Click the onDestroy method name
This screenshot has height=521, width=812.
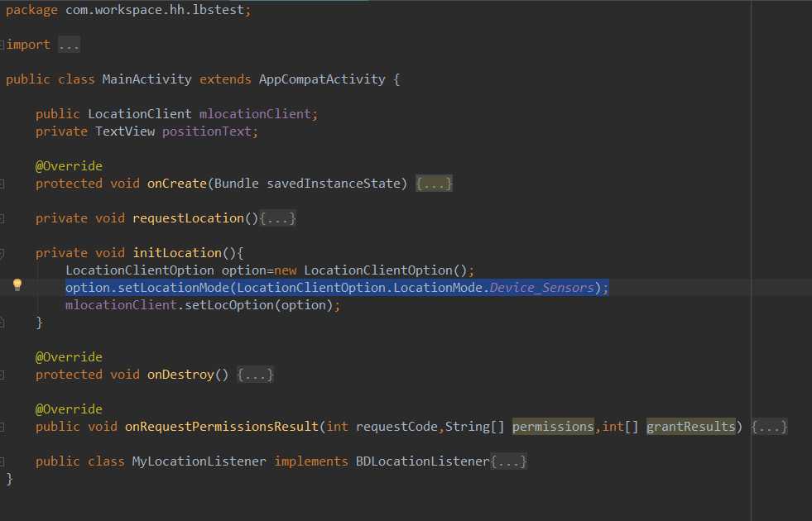point(180,375)
